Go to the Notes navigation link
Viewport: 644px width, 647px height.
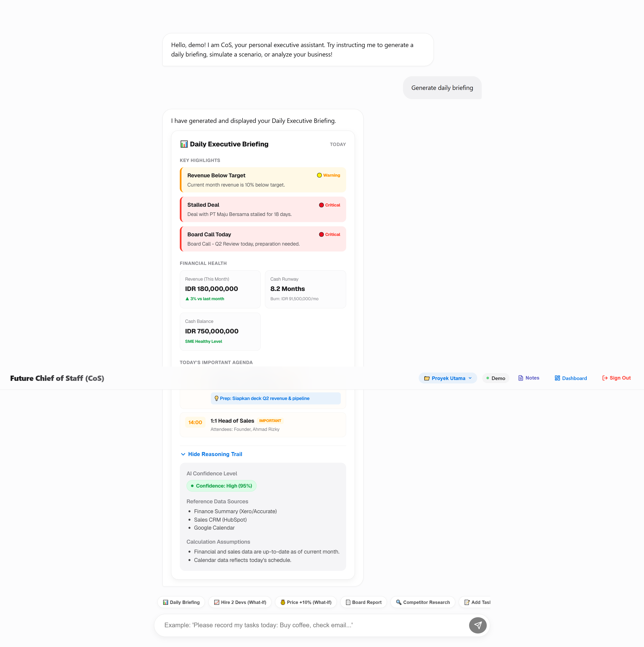coord(529,378)
